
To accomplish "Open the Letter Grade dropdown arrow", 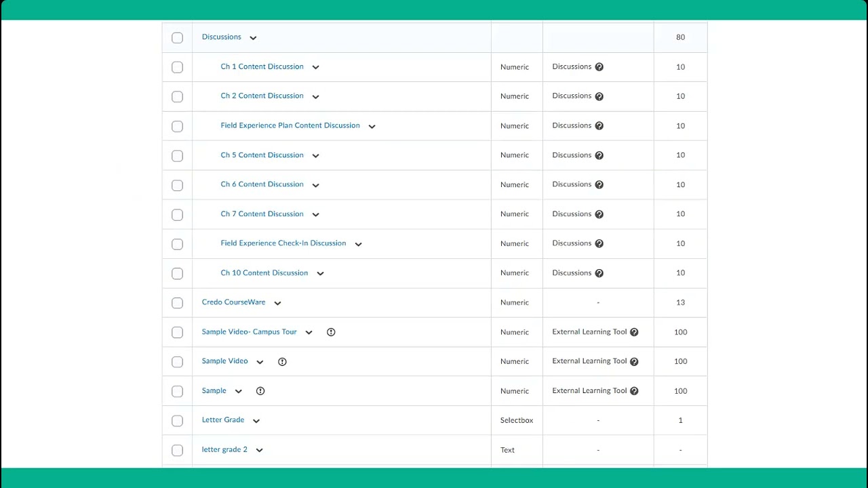I will 256,421.
